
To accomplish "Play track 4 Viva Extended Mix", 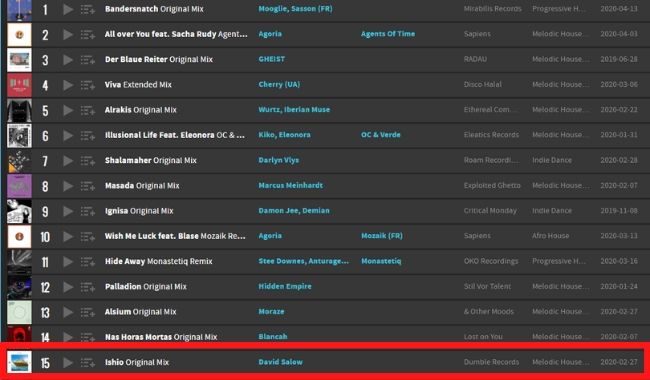I will pos(68,85).
